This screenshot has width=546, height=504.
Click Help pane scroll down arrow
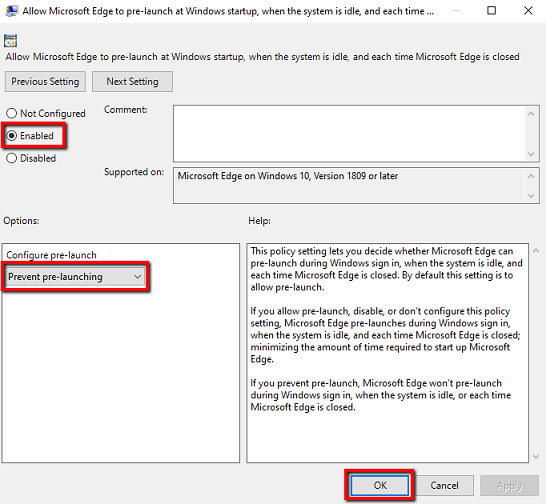coord(536,456)
